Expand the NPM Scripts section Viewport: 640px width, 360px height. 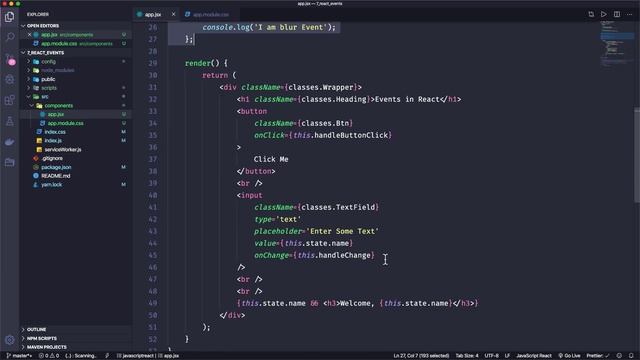click(x=42, y=338)
